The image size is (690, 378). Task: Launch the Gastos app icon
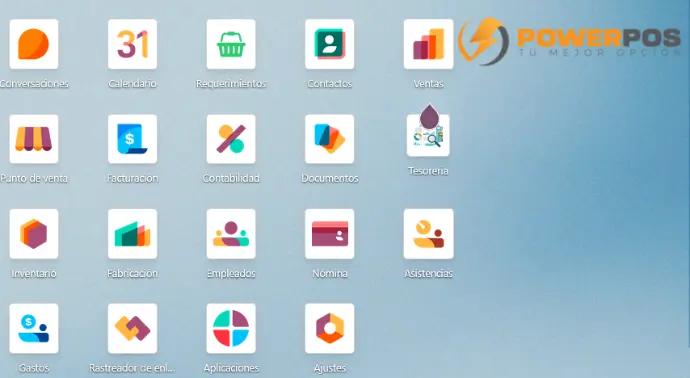tap(34, 328)
